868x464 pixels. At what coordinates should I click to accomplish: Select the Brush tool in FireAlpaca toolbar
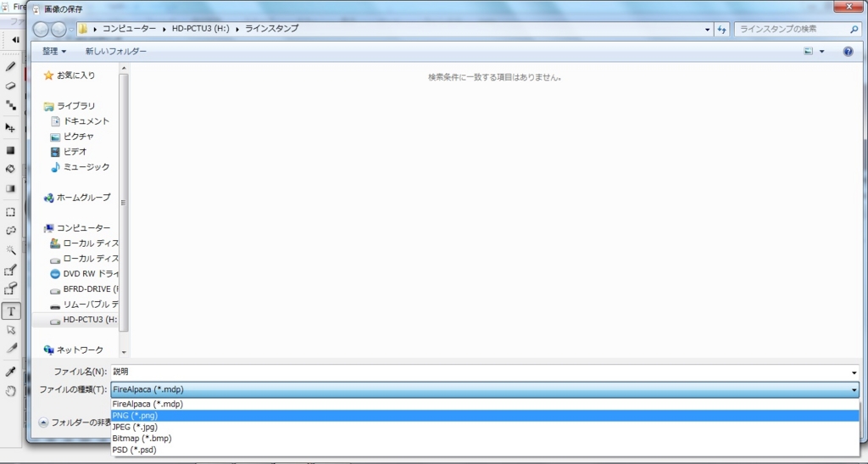(x=10, y=66)
